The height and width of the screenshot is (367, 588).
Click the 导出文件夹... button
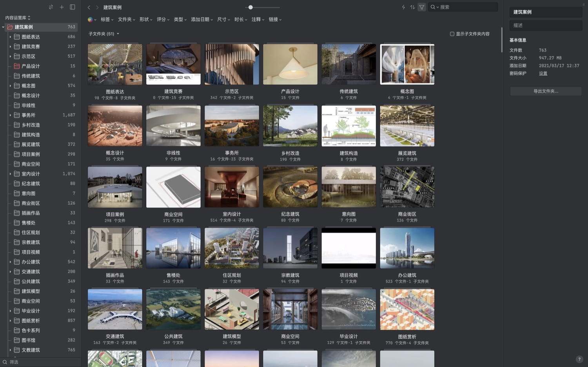(x=546, y=91)
